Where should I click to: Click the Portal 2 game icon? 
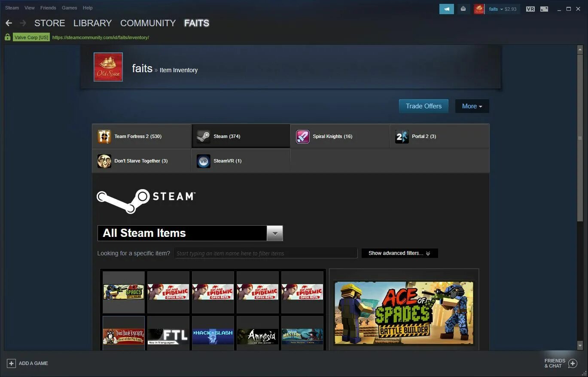(402, 136)
